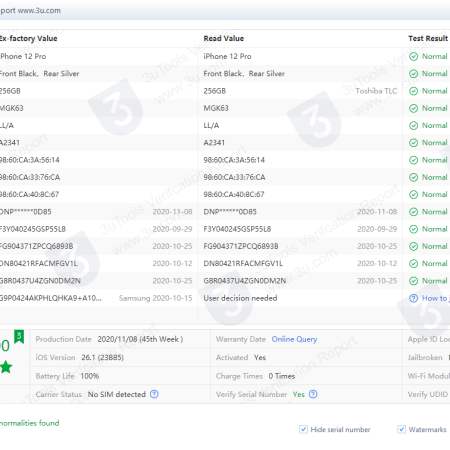Click the normalities found summary text
450x450 pixels.
[30, 423]
